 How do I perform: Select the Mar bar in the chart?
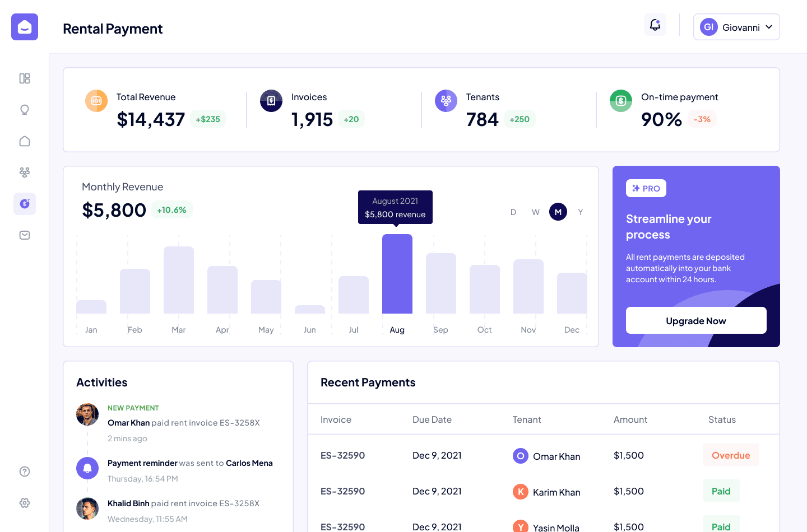pos(179,280)
